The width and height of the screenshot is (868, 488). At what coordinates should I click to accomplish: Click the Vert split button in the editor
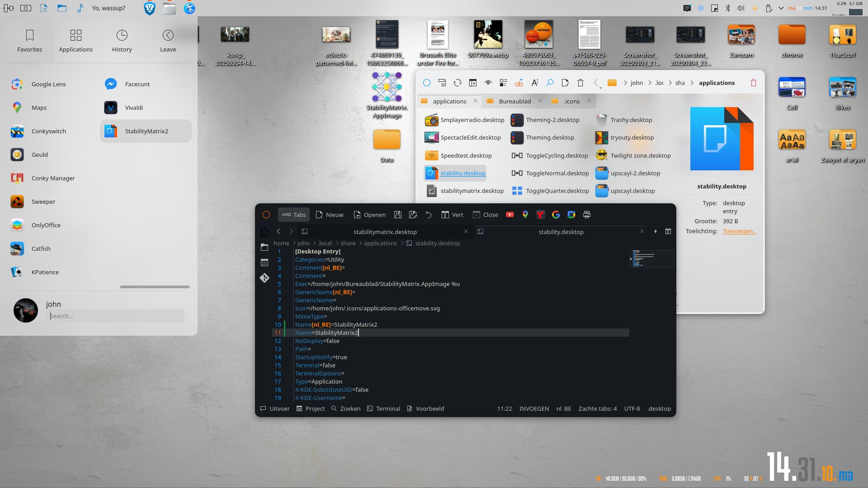tap(453, 215)
